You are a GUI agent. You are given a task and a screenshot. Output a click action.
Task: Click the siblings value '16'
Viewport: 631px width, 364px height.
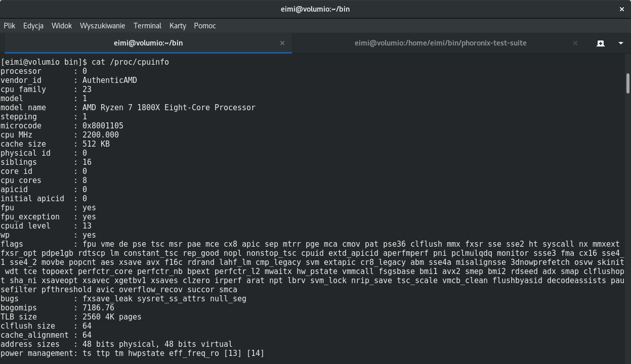click(87, 162)
